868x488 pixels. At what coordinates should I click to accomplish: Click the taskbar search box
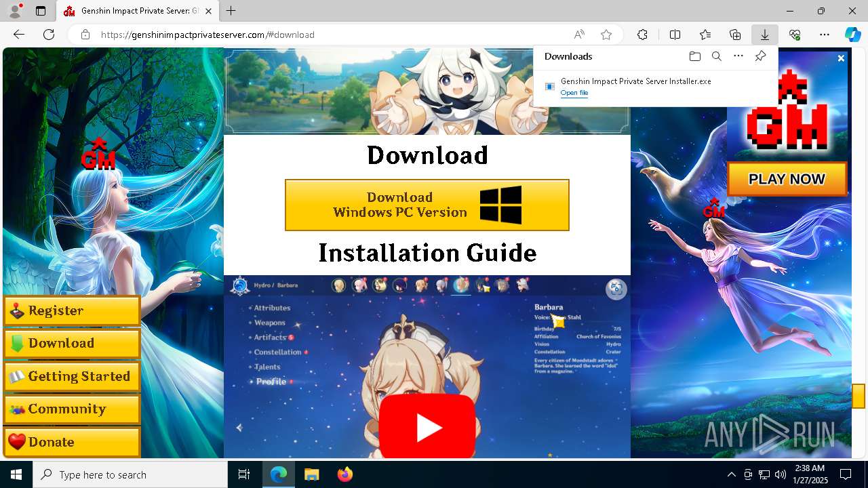[x=130, y=474]
